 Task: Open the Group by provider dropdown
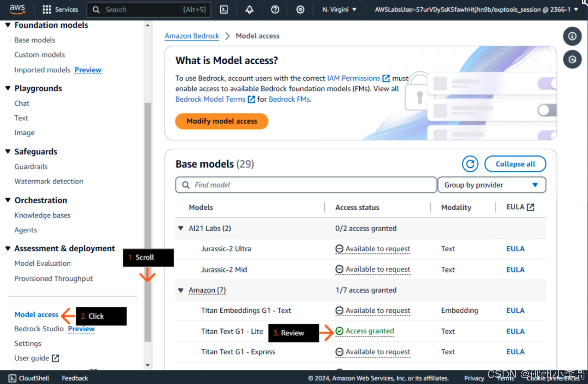click(492, 185)
